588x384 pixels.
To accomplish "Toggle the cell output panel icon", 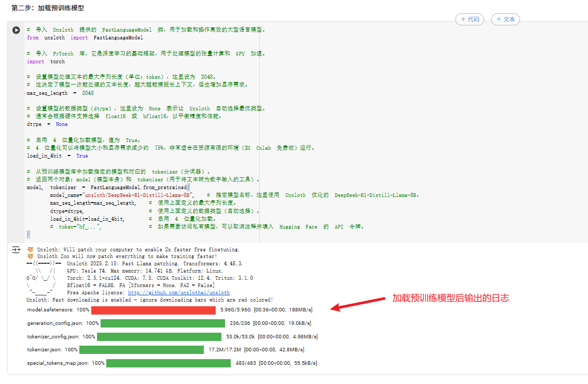I will 16,249.
